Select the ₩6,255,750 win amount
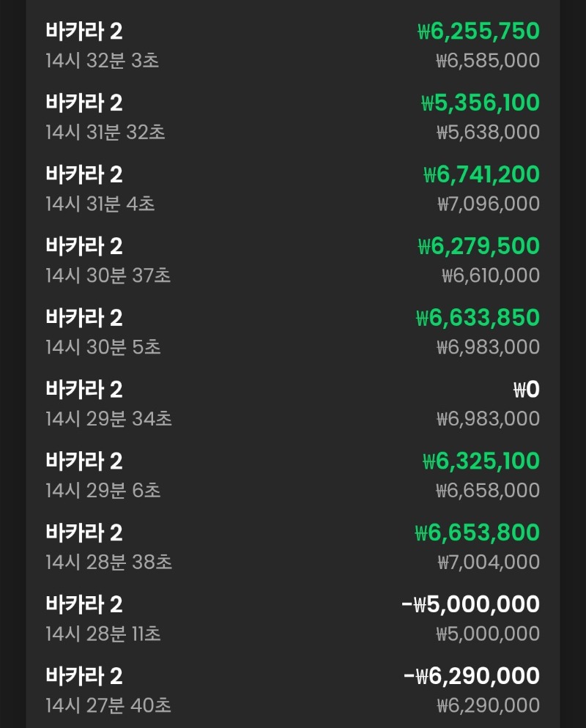Image resolution: width=586 pixels, height=728 pixels. tap(478, 31)
